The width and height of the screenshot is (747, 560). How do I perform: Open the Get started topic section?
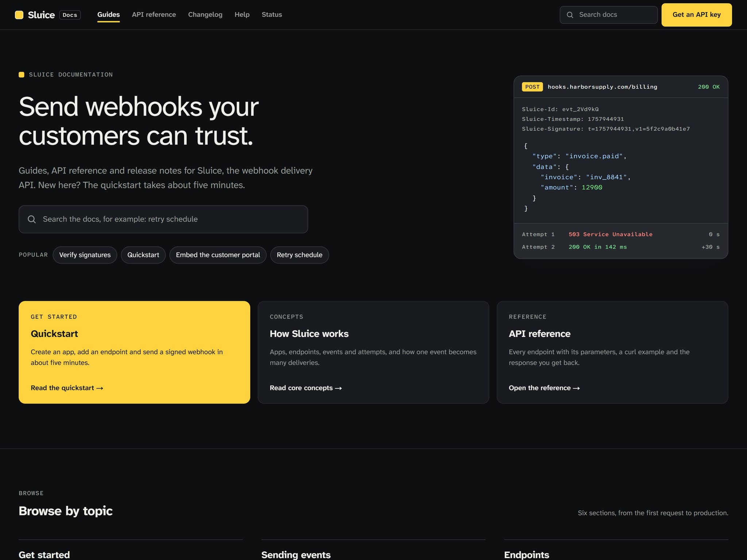[44, 555]
